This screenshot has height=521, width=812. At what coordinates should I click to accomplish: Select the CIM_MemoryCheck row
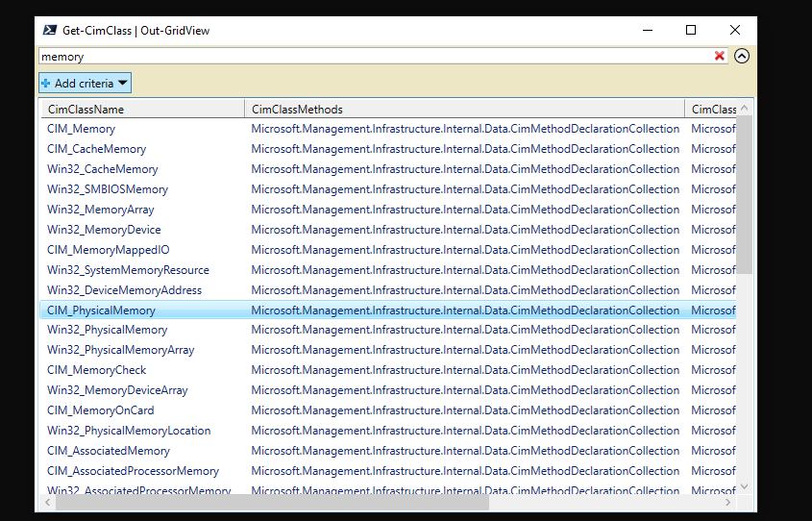pyautogui.click(x=97, y=370)
